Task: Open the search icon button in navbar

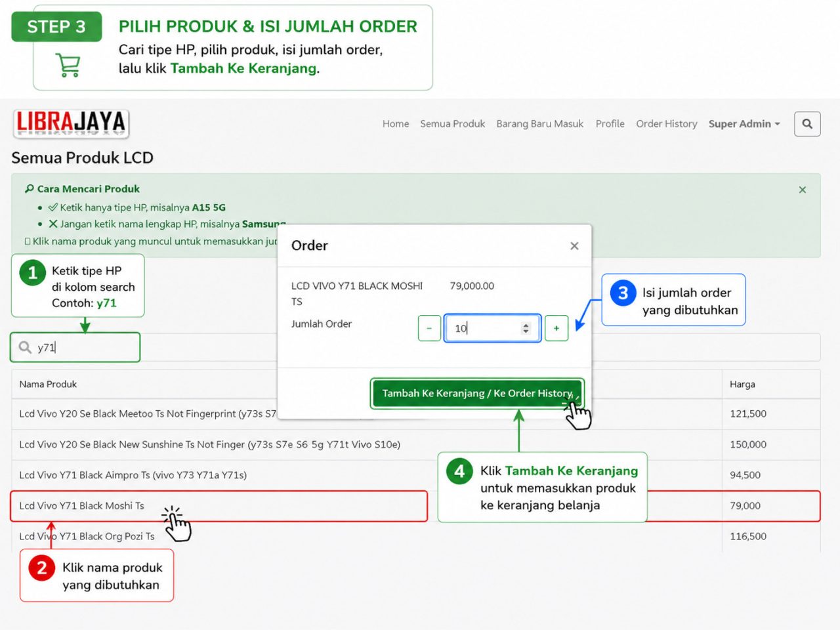Action: coord(807,123)
